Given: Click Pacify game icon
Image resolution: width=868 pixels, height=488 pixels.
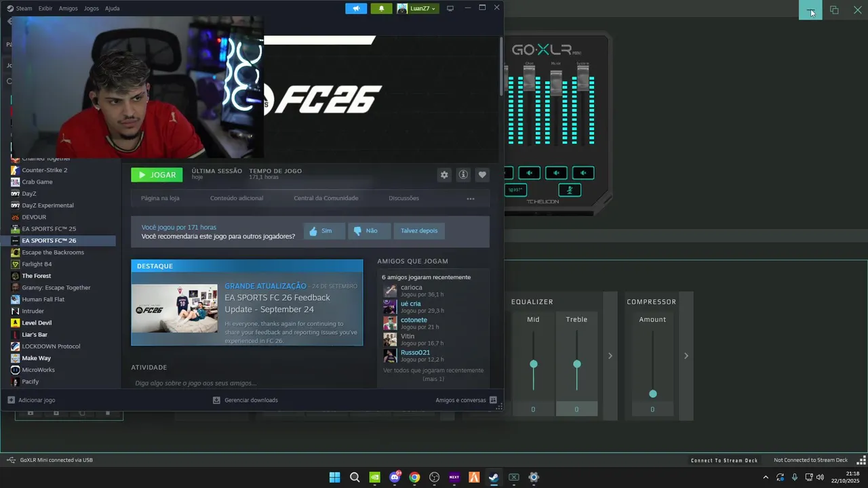Looking at the screenshot, I should pos(15,382).
